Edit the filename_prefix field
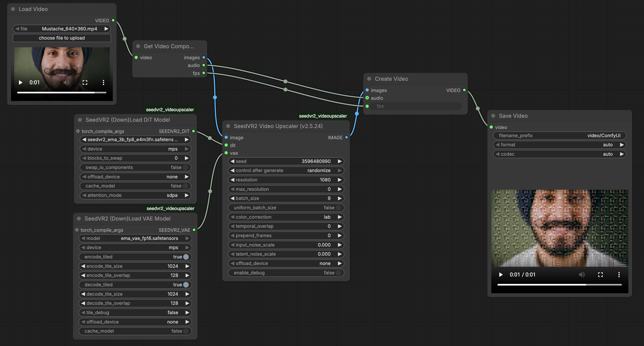 (559, 136)
